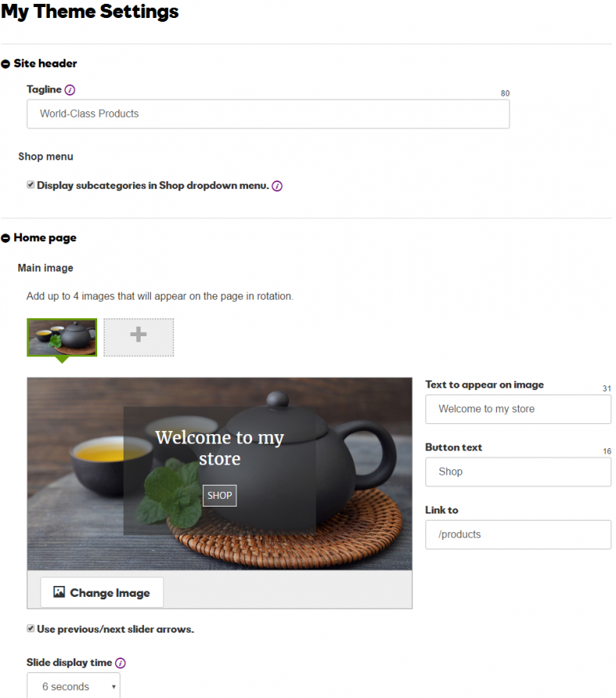Image resolution: width=616 pixels, height=698 pixels.
Task: Click the Text to appear on image field
Action: [x=518, y=409]
